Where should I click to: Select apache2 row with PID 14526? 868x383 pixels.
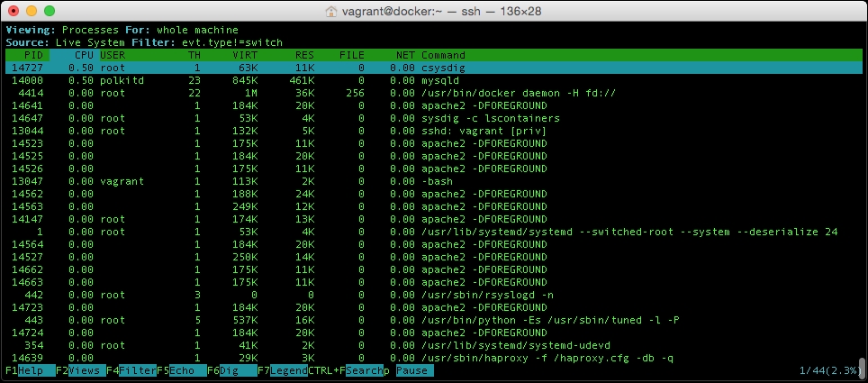click(434, 169)
